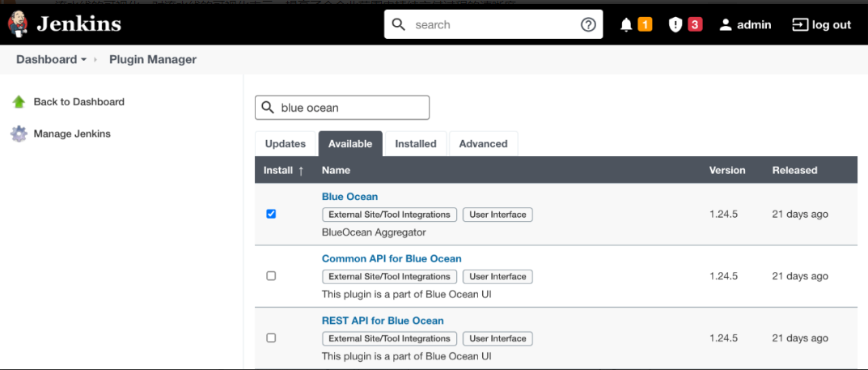Go Back to Dashboard
This screenshot has height=370, width=868.
[78, 102]
